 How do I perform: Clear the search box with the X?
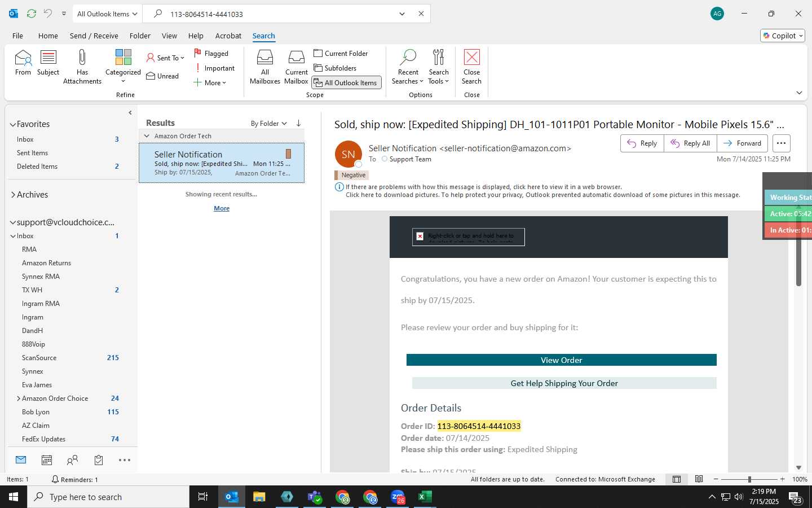(x=421, y=14)
